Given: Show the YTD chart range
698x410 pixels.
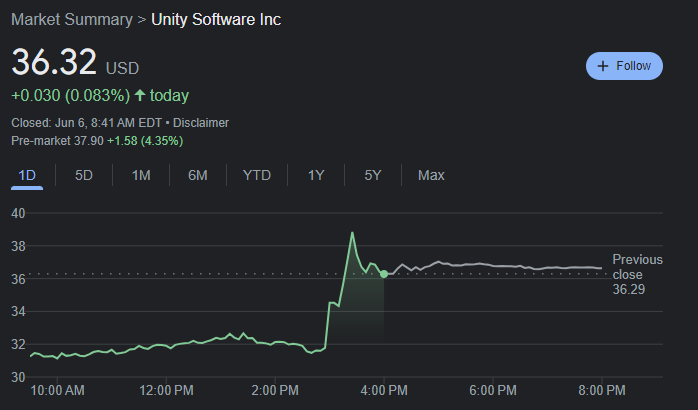Looking at the screenshot, I should coord(257,176).
